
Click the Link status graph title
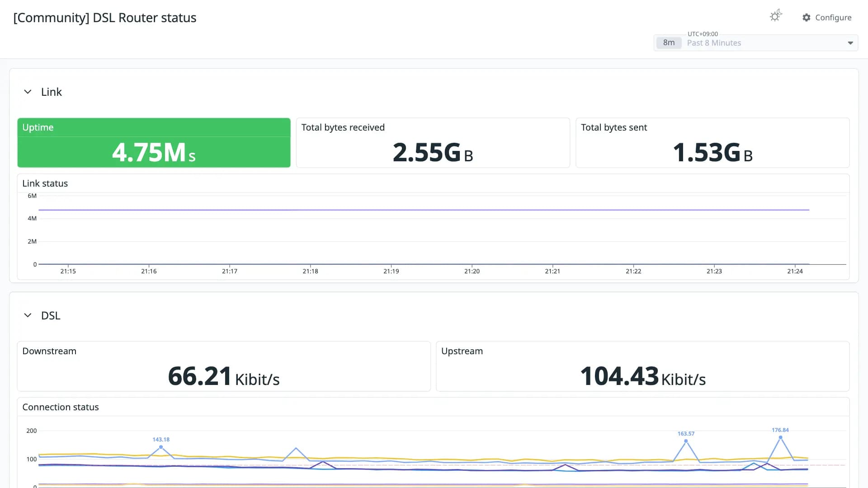click(45, 183)
